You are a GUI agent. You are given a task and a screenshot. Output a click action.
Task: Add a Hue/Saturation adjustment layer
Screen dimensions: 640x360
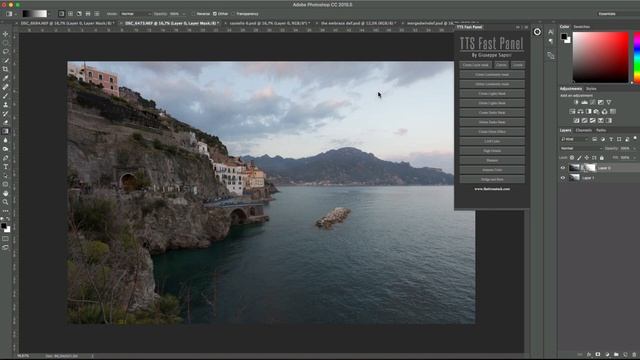pyautogui.click(x=572, y=111)
